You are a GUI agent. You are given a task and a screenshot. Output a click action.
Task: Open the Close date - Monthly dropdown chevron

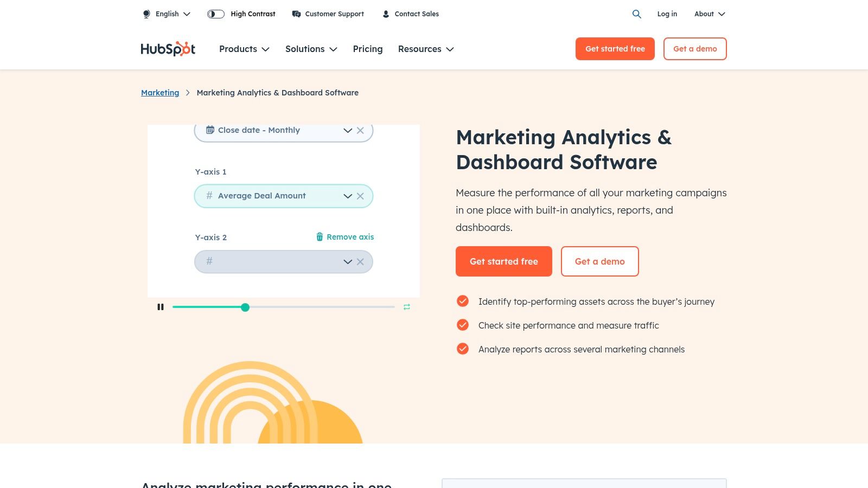click(x=348, y=131)
